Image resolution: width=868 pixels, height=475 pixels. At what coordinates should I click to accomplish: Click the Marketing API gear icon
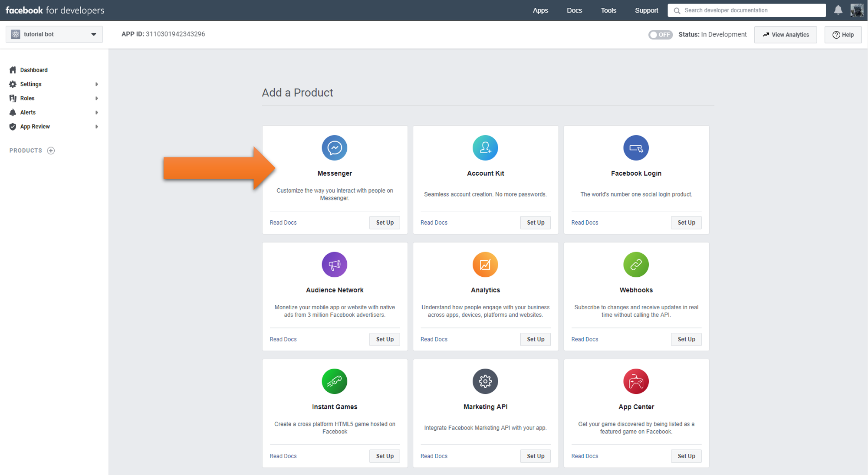tap(485, 381)
